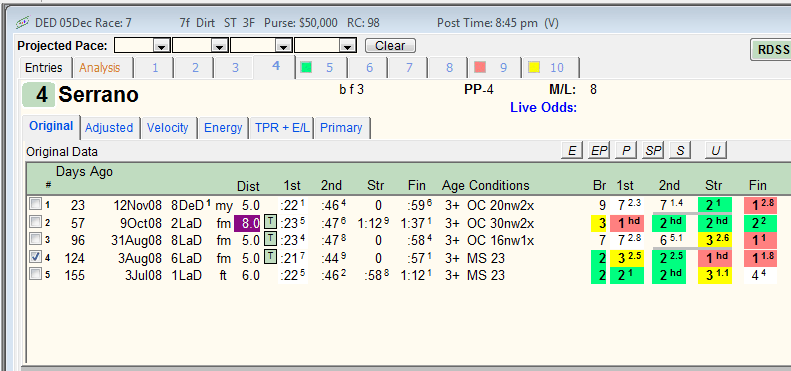Image resolution: width=791 pixels, height=371 pixels.
Task: Click the OC 20nw2x conditions cell
Action: [500, 205]
